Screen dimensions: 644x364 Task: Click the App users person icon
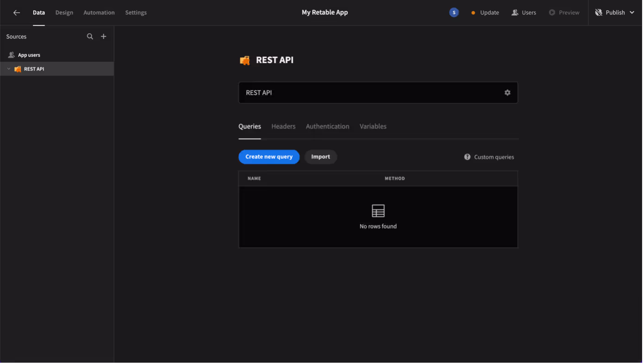(12, 55)
